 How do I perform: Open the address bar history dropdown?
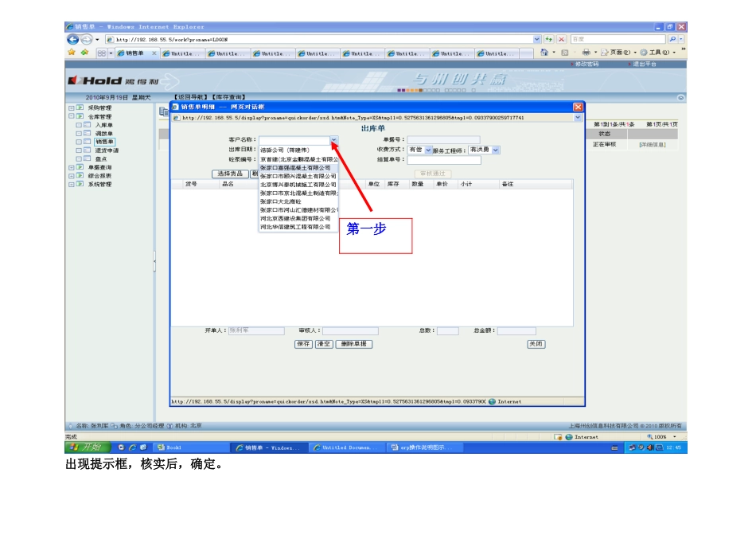tap(536, 39)
